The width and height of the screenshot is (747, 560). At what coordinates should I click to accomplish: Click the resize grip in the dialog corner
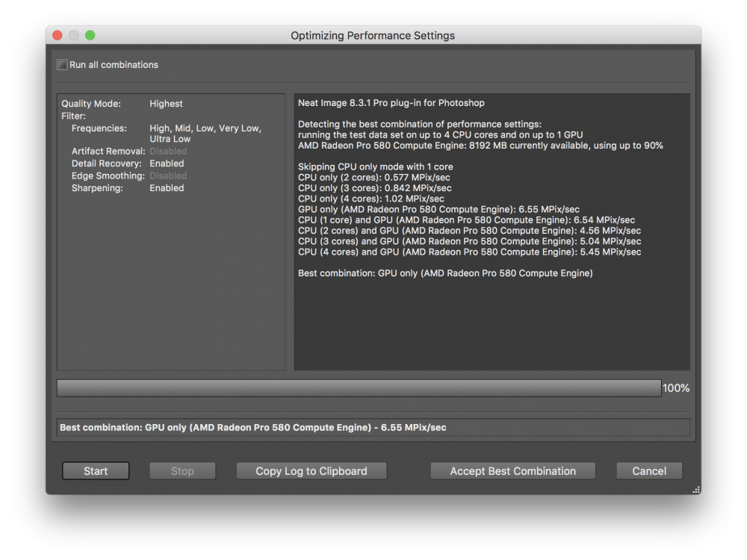click(x=696, y=490)
